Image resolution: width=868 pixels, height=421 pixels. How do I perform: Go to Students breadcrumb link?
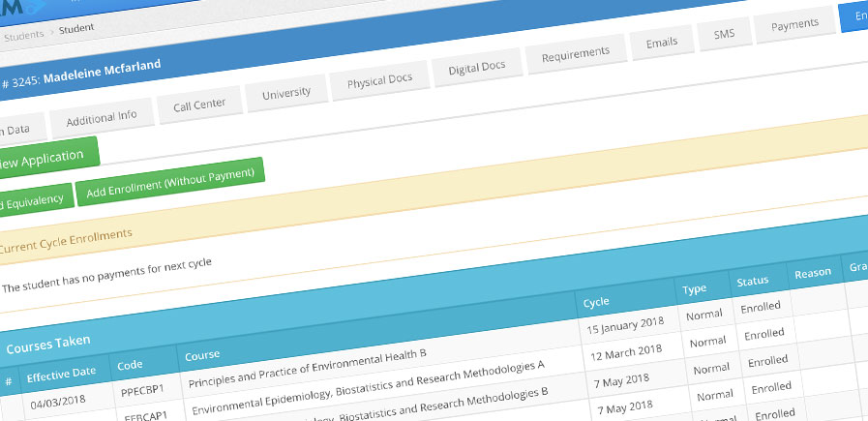pyautogui.click(x=24, y=34)
